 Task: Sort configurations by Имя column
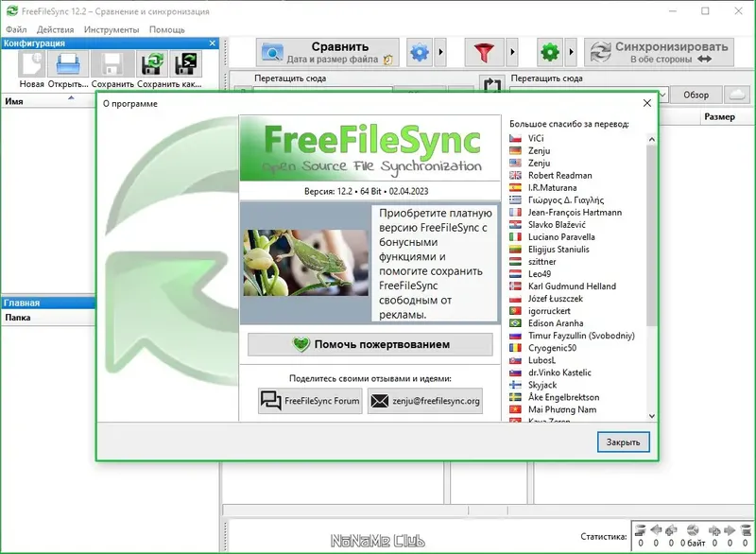48,101
